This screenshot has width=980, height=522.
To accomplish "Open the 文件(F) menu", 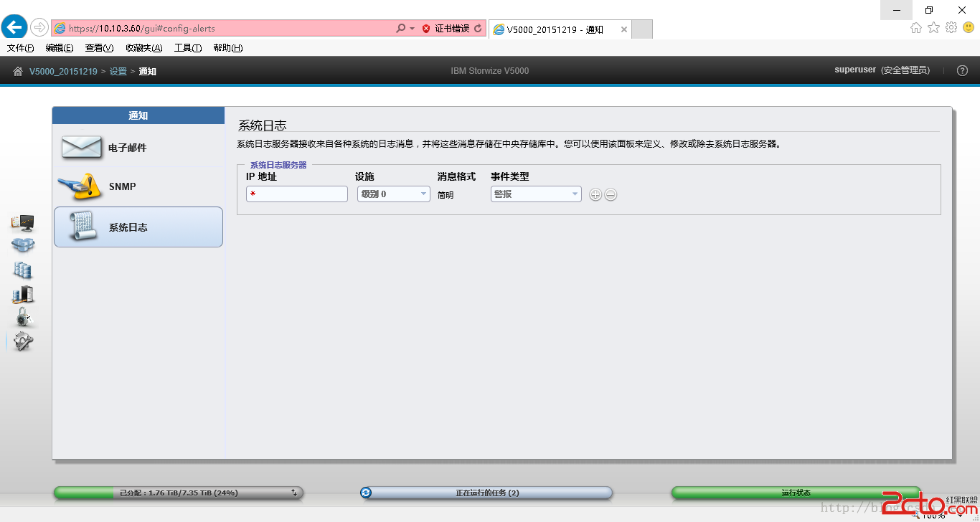I will click(21, 48).
